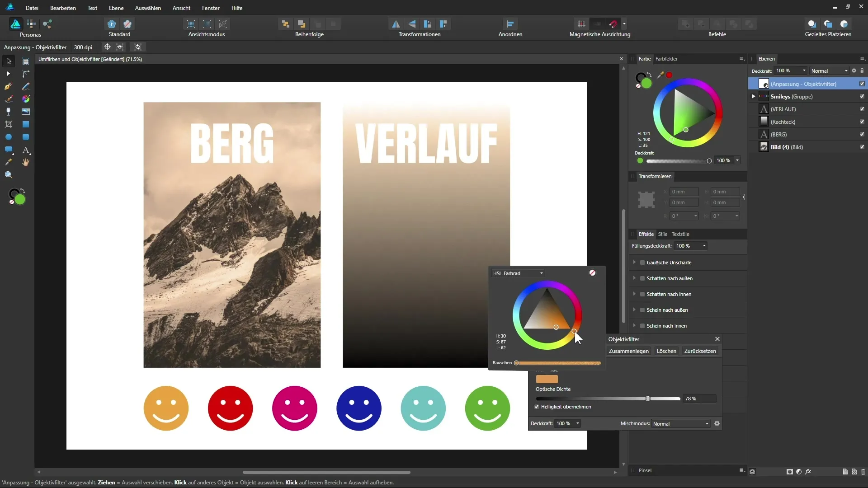Click the eyedropper in the Farbe panel
The width and height of the screenshot is (868, 488).
tap(660, 75)
